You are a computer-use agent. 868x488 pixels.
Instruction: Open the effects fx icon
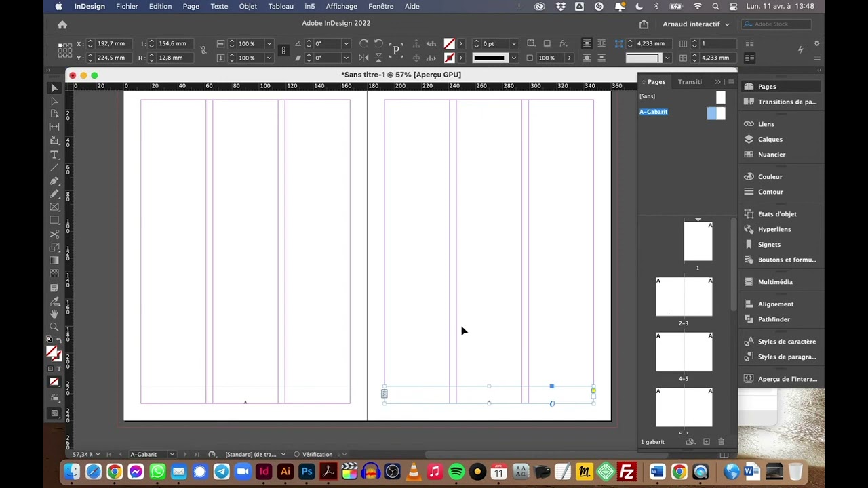pos(563,43)
